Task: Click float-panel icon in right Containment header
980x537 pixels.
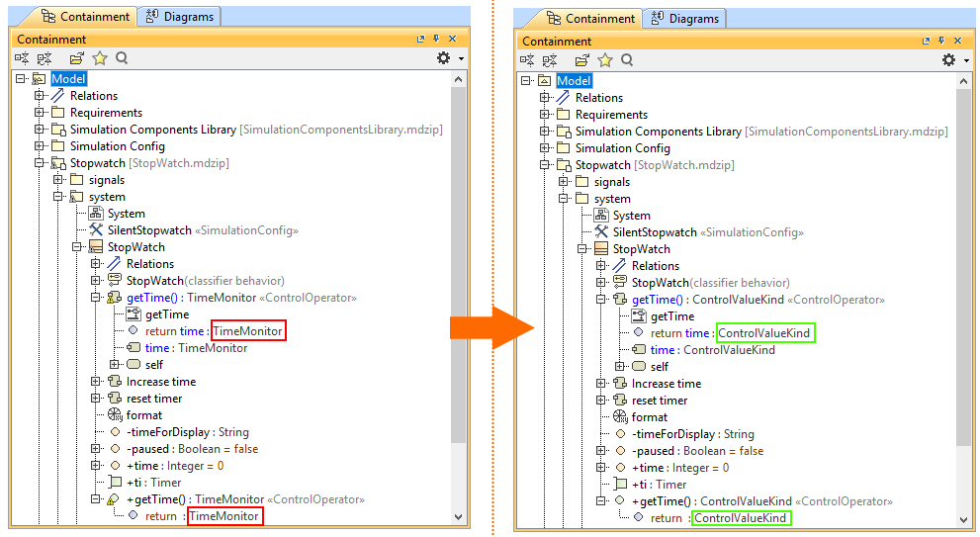Action: [927, 41]
